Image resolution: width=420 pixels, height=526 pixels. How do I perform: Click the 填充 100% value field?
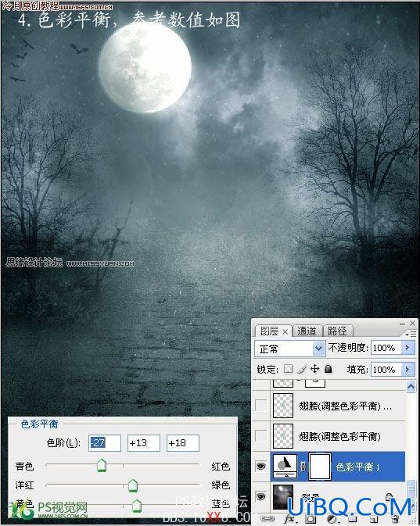click(x=386, y=370)
